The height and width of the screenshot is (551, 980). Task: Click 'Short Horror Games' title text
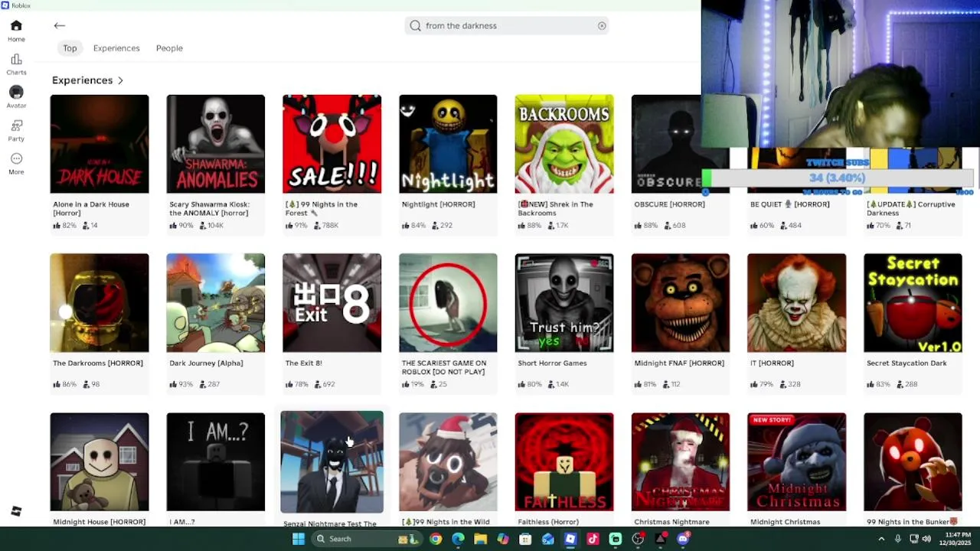pyautogui.click(x=552, y=364)
